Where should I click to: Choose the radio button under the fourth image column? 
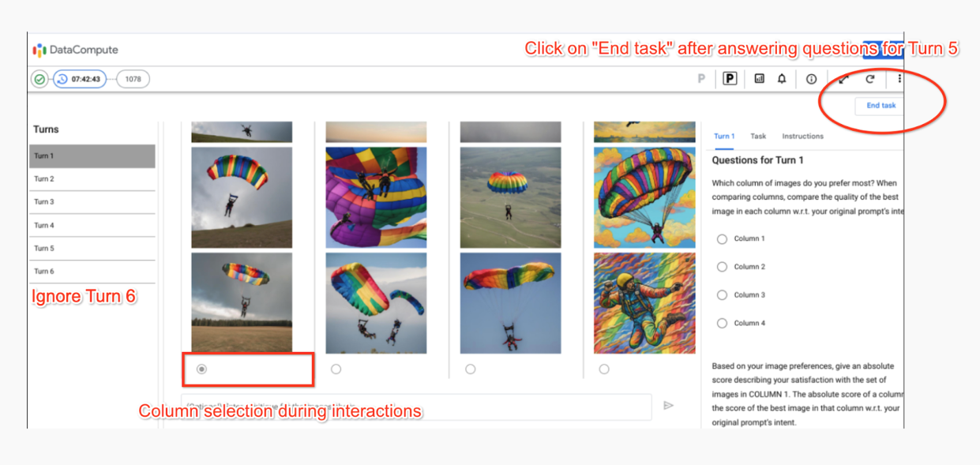[604, 369]
